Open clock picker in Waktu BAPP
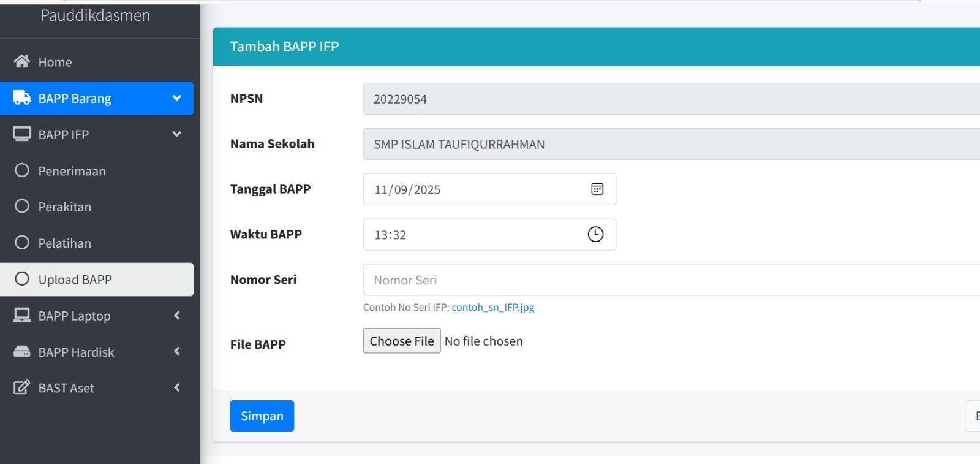The image size is (980, 464). (595, 234)
